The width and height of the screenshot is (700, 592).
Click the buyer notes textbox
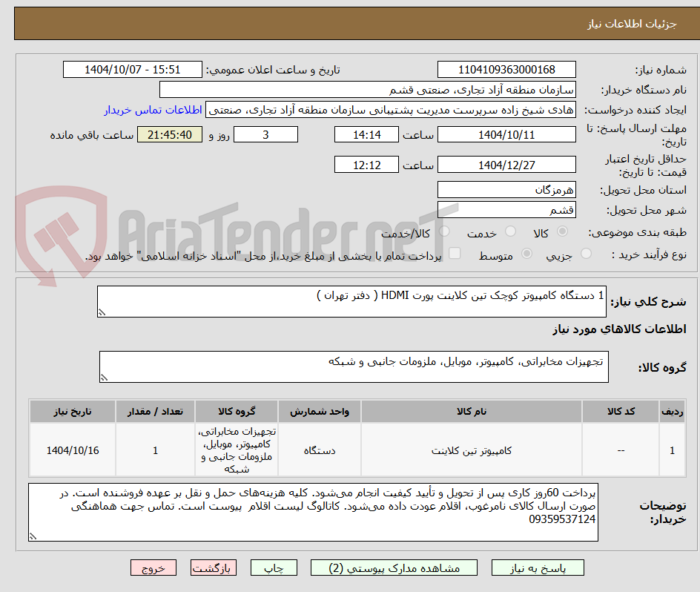pyautogui.click(x=313, y=512)
